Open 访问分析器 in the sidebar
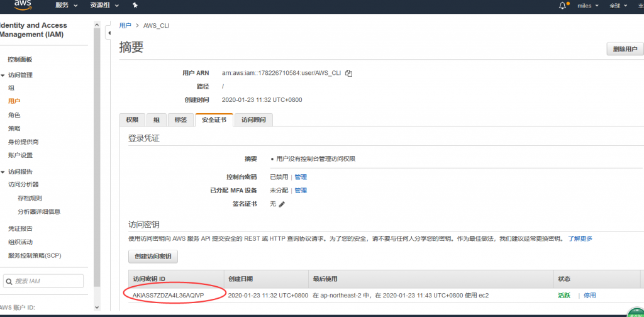 (x=23, y=184)
